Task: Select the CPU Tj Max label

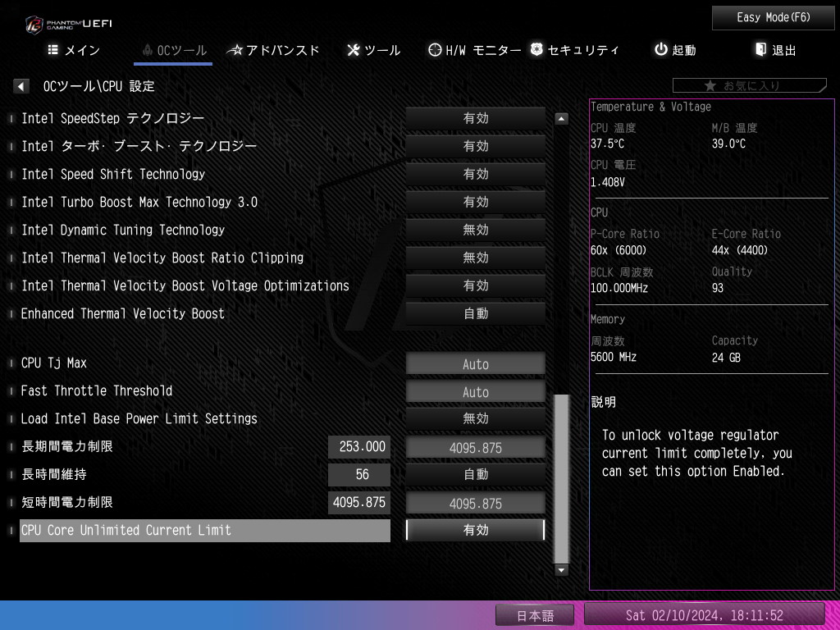Action: click(x=53, y=363)
